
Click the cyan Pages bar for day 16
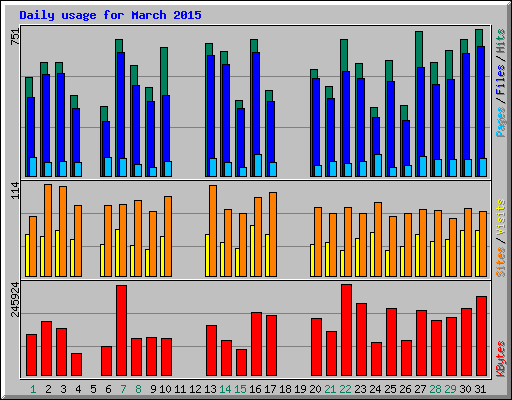(x=258, y=165)
